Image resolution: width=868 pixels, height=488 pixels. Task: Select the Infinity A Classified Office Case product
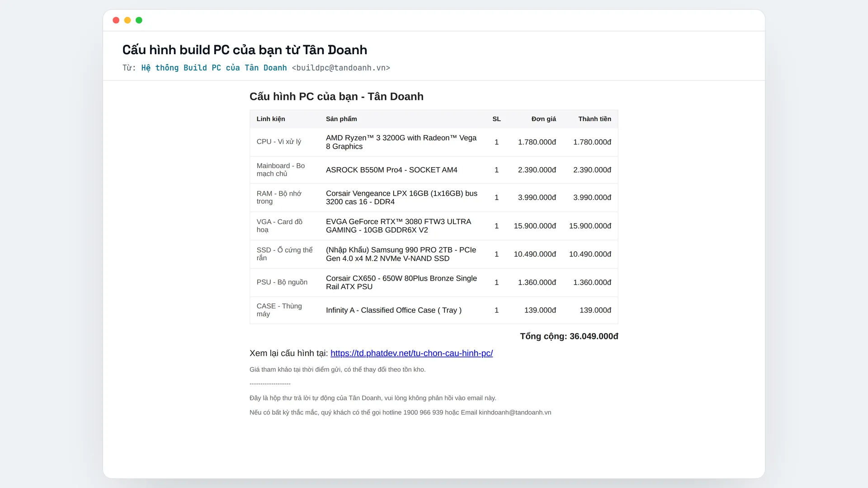(x=394, y=310)
